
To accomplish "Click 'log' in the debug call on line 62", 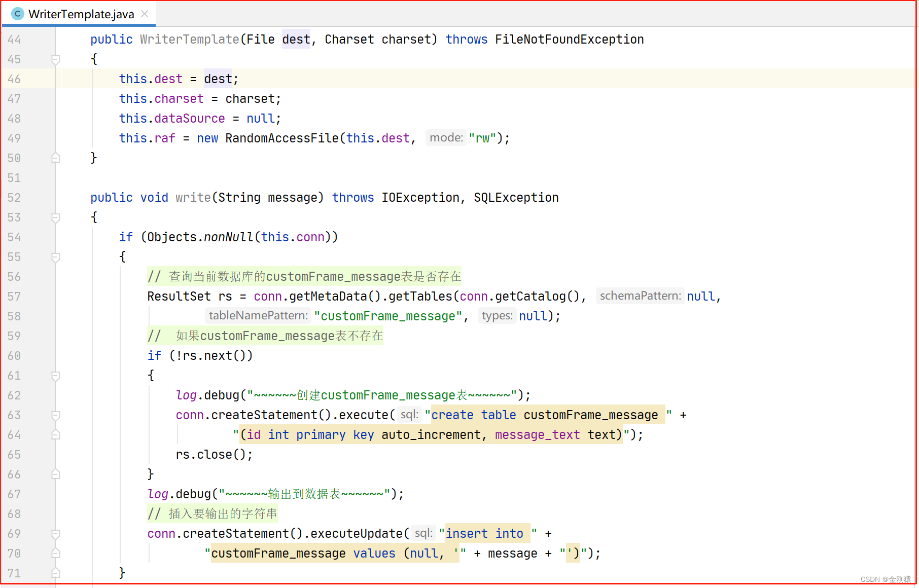I will (186, 395).
